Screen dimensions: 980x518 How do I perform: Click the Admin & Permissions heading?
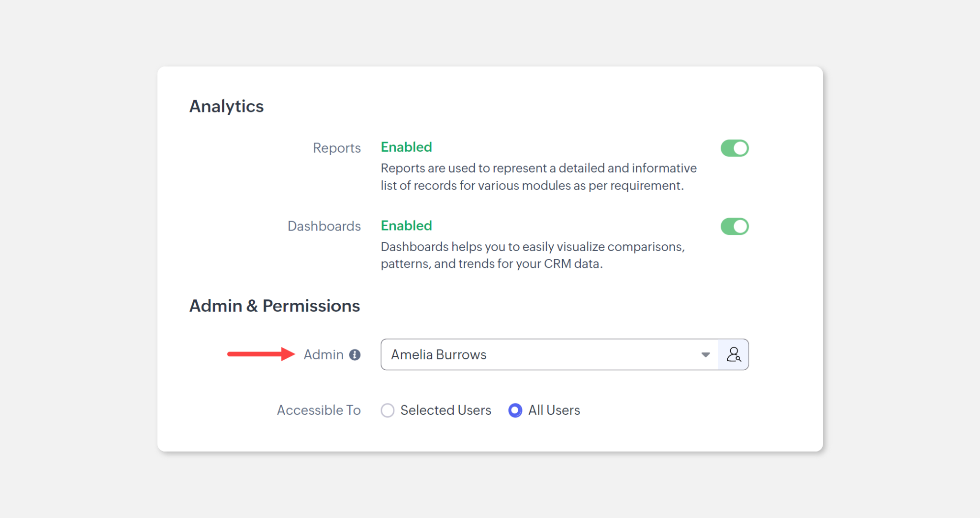click(274, 306)
